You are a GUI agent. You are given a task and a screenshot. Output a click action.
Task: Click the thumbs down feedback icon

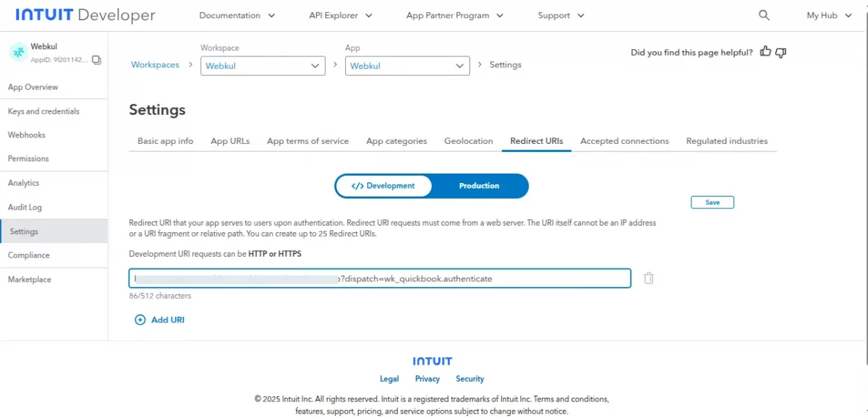click(x=780, y=52)
